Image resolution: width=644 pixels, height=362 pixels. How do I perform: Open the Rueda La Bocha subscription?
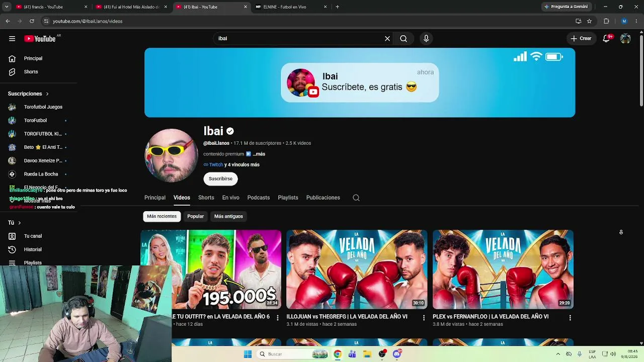pyautogui.click(x=38, y=174)
